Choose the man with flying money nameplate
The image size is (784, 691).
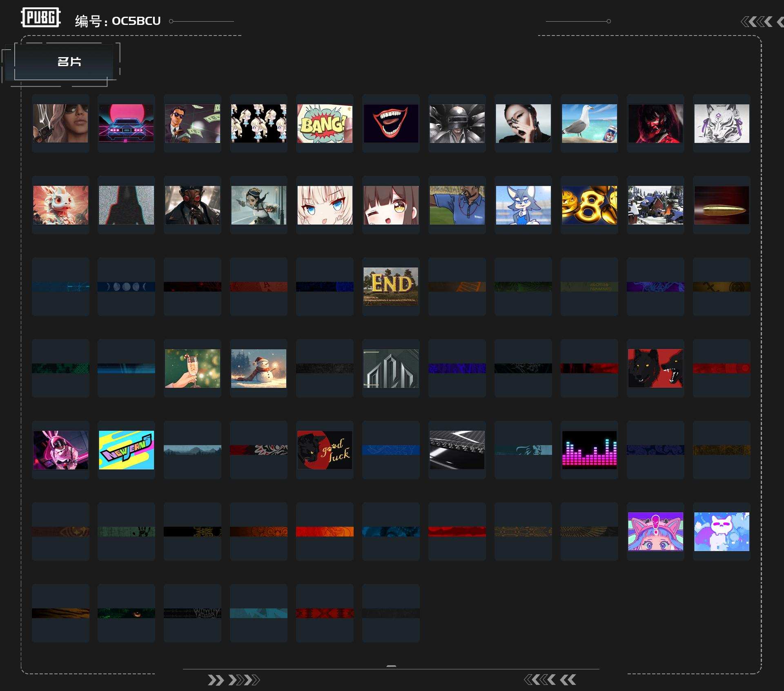pyautogui.click(x=192, y=123)
